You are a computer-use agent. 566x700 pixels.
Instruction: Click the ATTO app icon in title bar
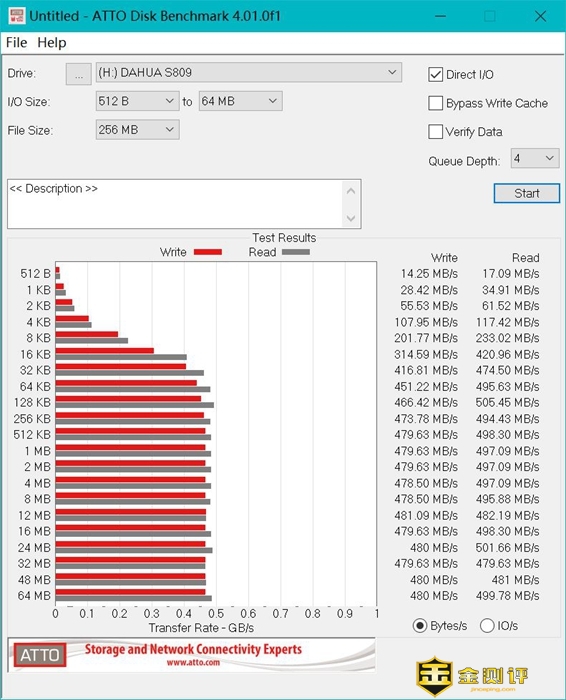(x=16, y=16)
